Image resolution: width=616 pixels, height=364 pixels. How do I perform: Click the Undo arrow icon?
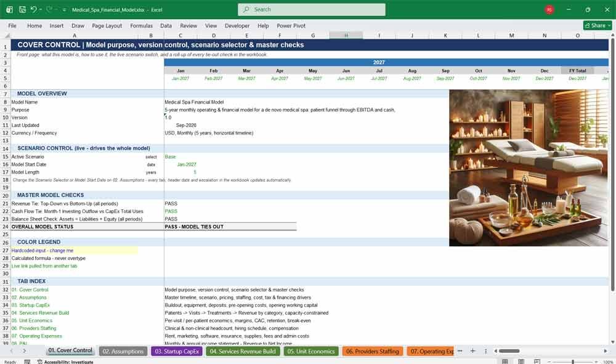pyautogui.click(x=33, y=9)
